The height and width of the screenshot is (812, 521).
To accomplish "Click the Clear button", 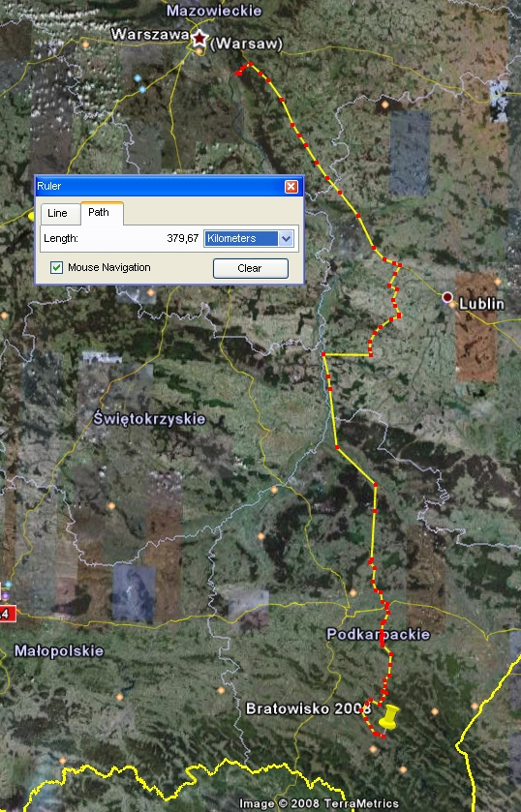I will coord(251,268).
